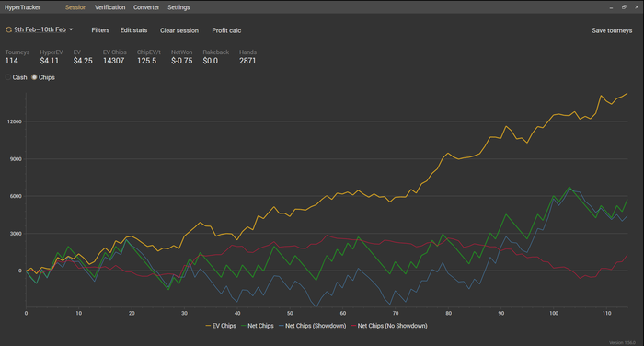Click Save tourneys
Screen dimensions: 644x346
(x=612, y=30)
